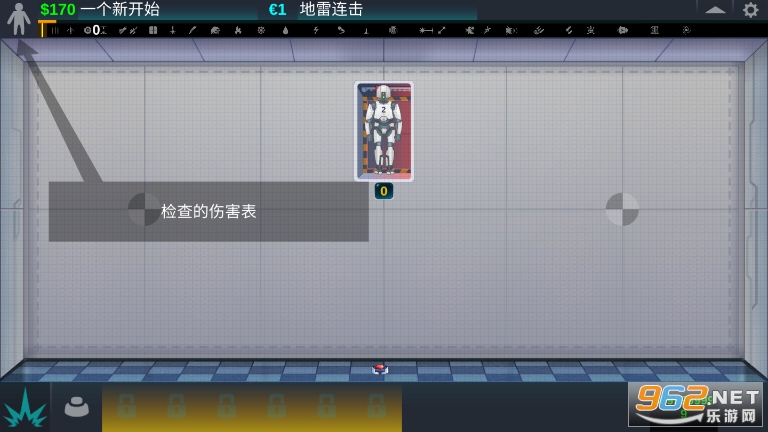The width and height of the screenshot is (768, 432).
Task: Tap the first locked weapon slot
Action: 126,406
